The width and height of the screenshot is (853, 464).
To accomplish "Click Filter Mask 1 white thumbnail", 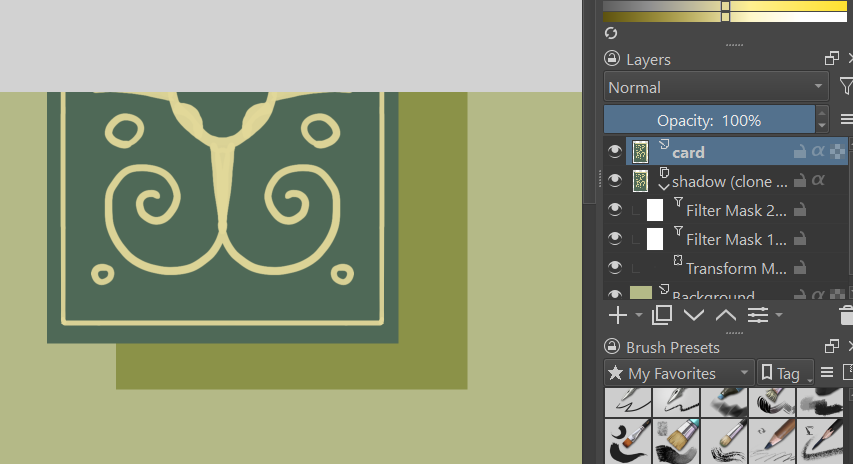I will (654, 238).
